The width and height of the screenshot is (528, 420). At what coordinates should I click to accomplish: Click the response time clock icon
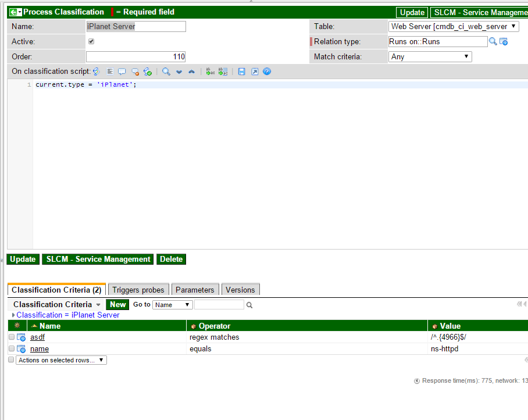[417, 381]
